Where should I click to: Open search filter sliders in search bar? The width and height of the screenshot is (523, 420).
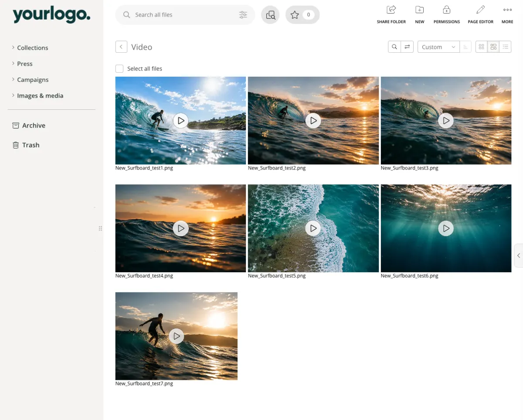click(243, 15)
